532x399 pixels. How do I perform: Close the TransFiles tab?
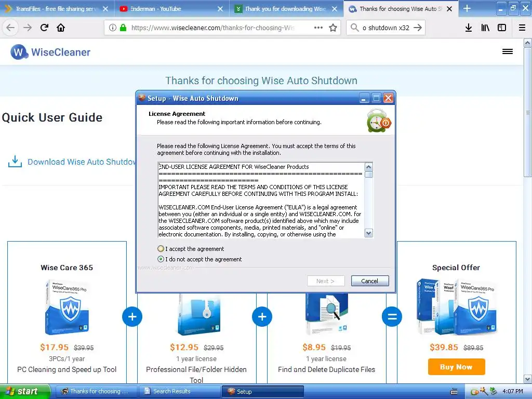(x=105, y=9)
